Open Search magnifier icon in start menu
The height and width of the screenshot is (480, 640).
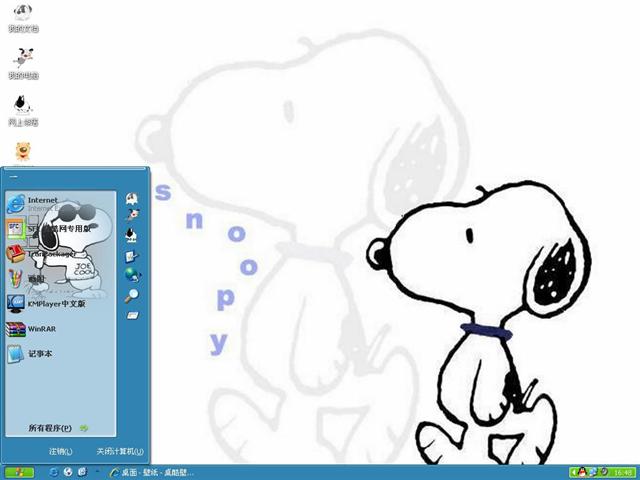[x=131, y=296]
